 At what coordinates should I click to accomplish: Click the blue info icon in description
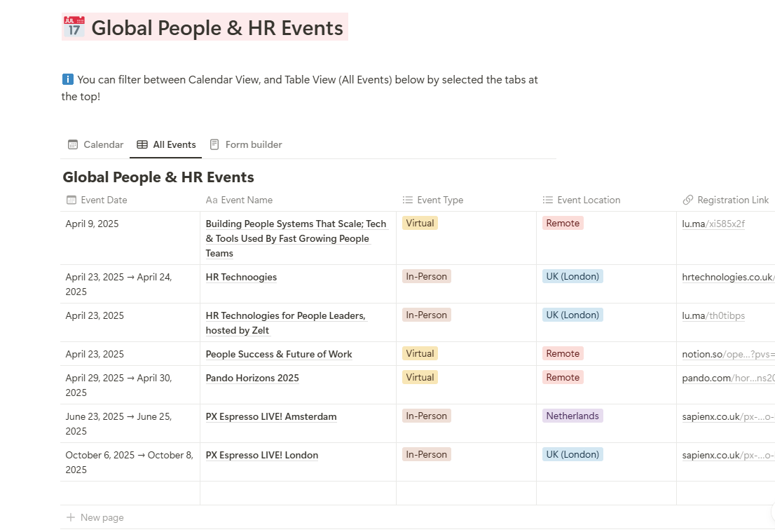click(67, 79)
